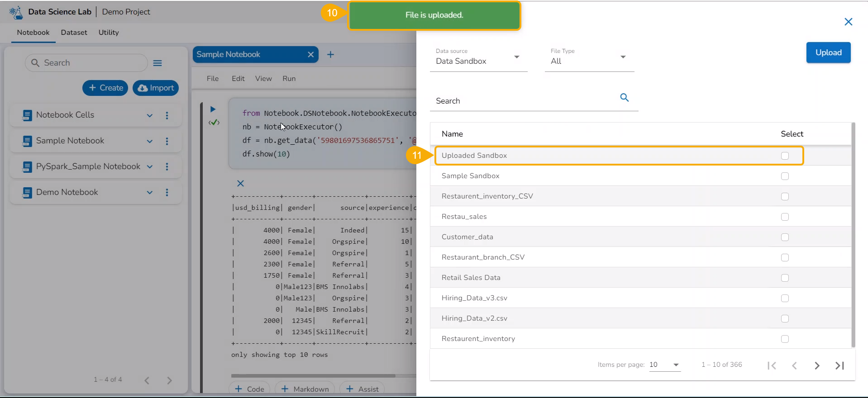Go to next page of datasets
Screen dimensions: 868x398
click(817, 365)
